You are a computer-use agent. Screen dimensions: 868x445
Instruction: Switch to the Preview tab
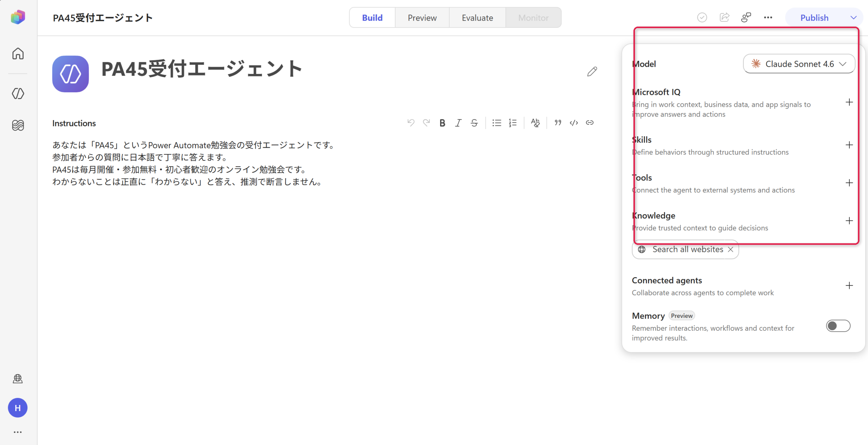(x=422, y=18)
